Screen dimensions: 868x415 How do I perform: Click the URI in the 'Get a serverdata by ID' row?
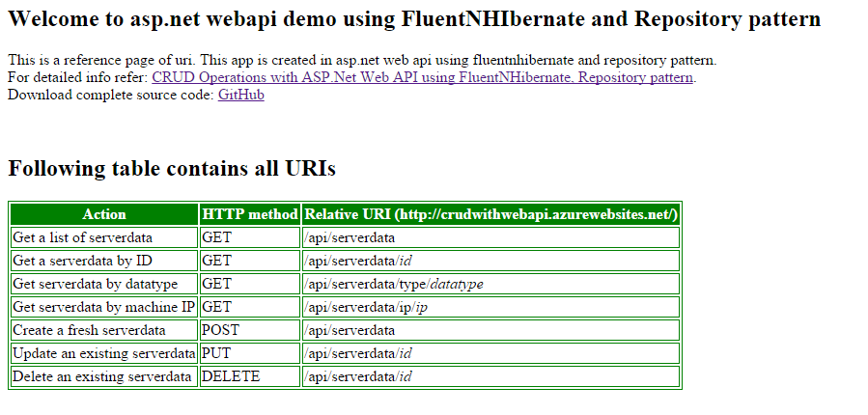pos(491,261)
